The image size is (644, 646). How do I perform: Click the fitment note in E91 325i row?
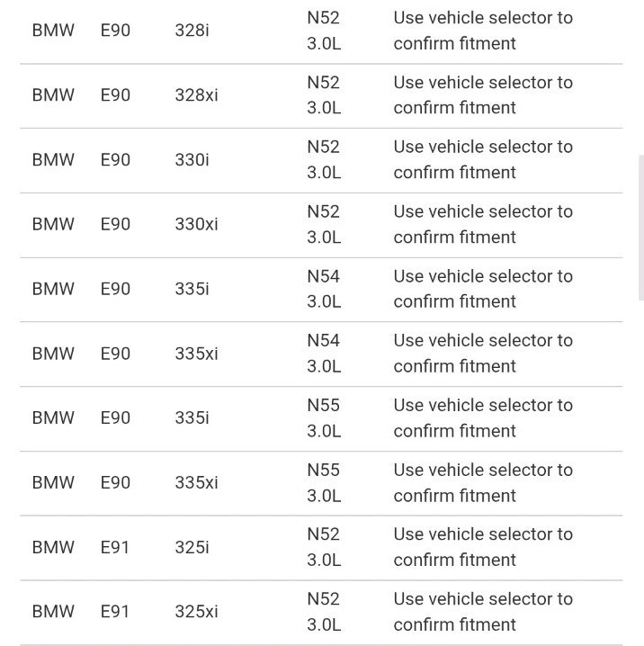point(483,547)
